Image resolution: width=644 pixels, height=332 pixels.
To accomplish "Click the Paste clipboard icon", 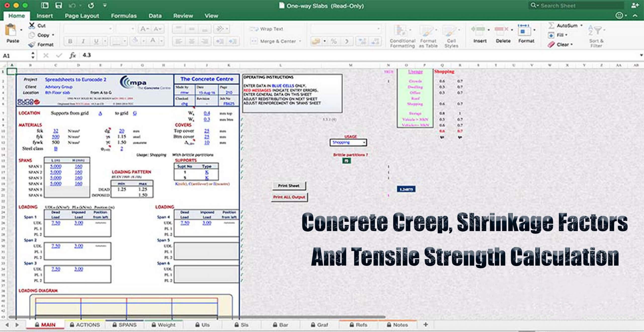I will (x=11, y=30).
